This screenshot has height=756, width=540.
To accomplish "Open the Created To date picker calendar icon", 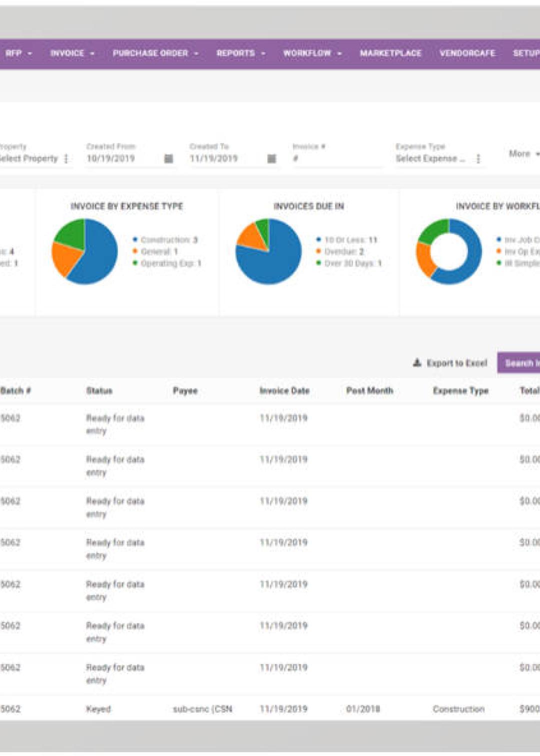I will point(271,158).
